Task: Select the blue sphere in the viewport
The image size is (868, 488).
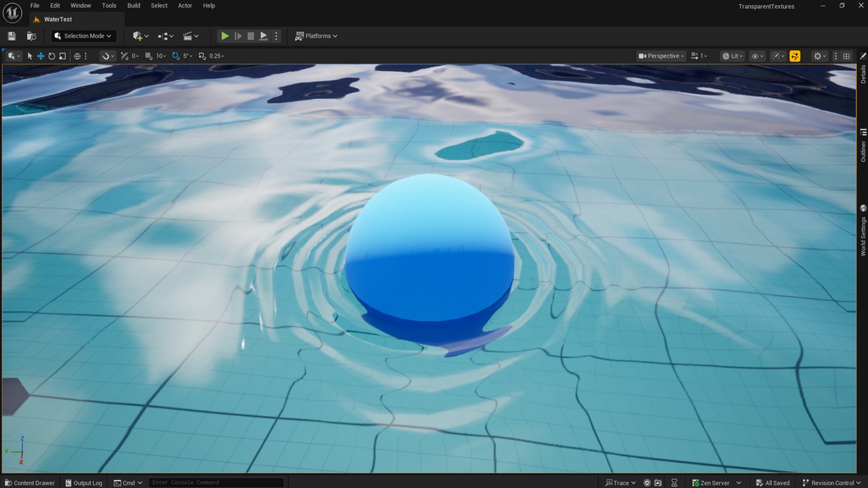Action: click(x=430, y=247)
